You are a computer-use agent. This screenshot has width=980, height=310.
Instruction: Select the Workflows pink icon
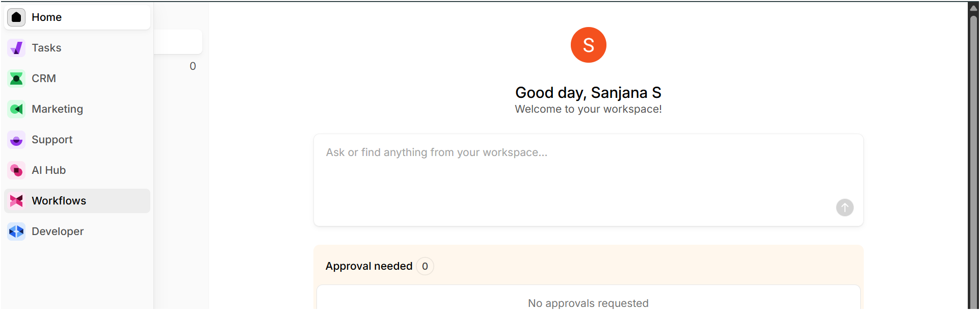(16, 201)
